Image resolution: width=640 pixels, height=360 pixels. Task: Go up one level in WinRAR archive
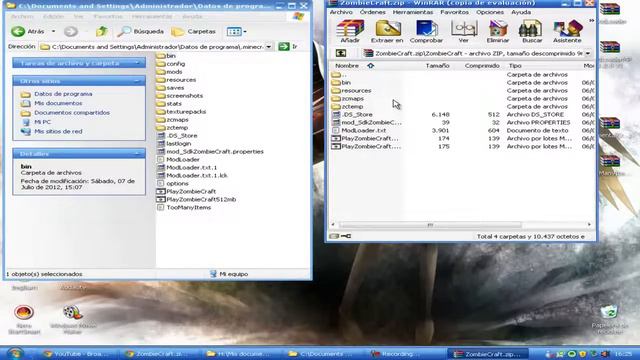pyautogui.click(x=341, y=53)
